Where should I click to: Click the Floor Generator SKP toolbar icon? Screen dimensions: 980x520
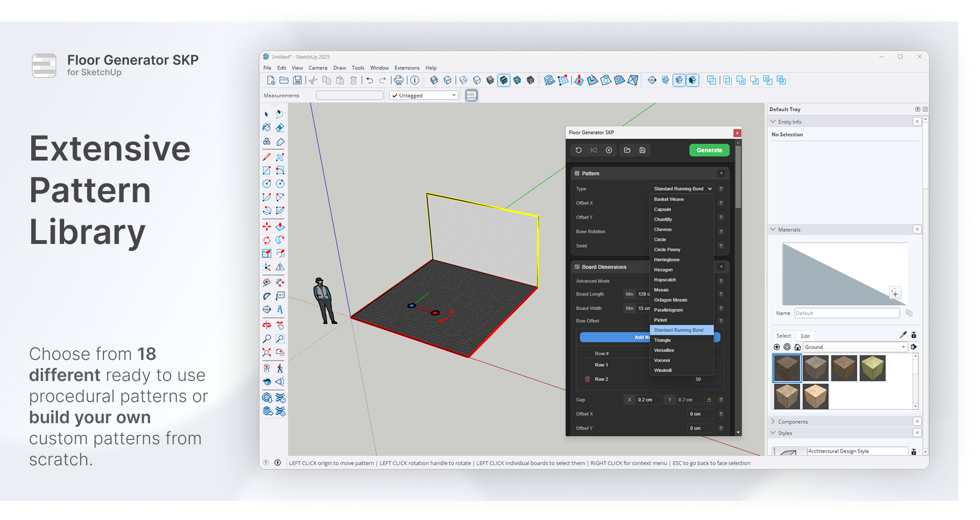[x=472, y=95]
